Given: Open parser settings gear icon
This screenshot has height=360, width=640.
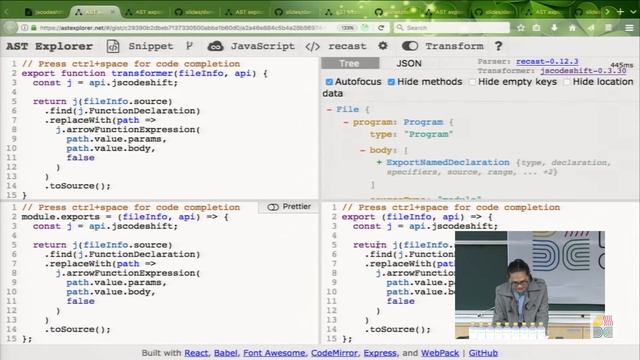Looking at the screenshot, I should pos(382,46).
